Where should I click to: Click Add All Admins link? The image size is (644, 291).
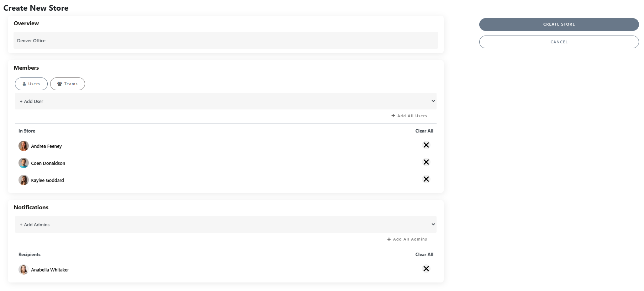click(407, 239)
